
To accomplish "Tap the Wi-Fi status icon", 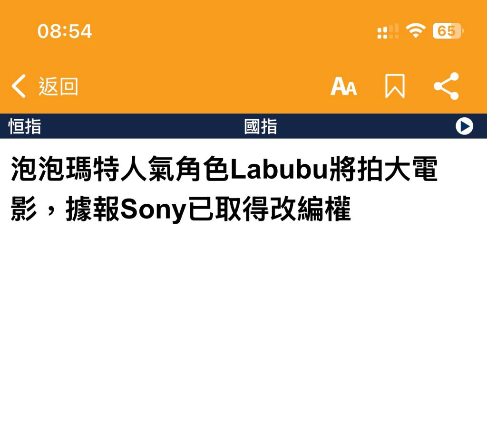I will coord(416,31).
